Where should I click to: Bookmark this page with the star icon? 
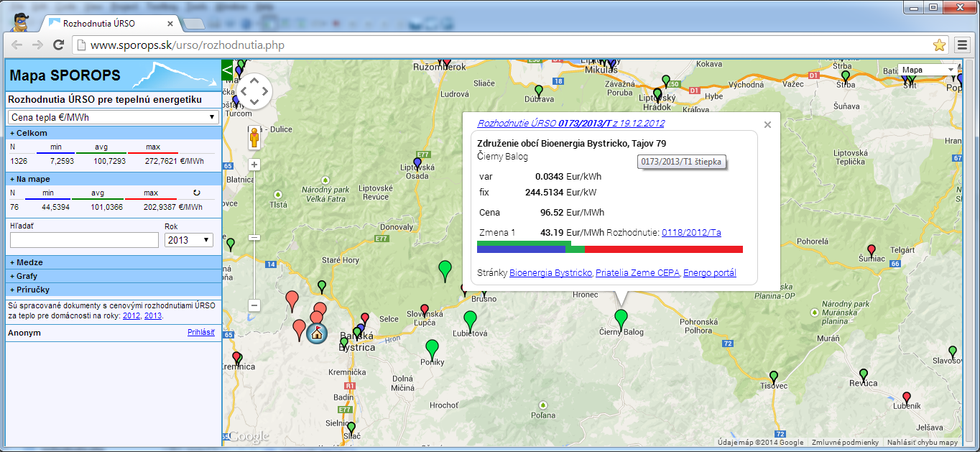[939, 45]
